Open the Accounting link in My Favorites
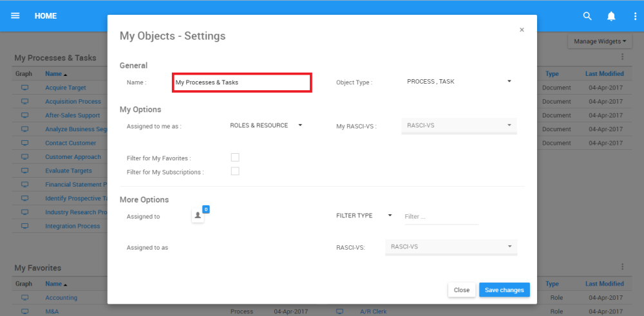The height and width of the screenshot is (316, 644). (61, 298)
